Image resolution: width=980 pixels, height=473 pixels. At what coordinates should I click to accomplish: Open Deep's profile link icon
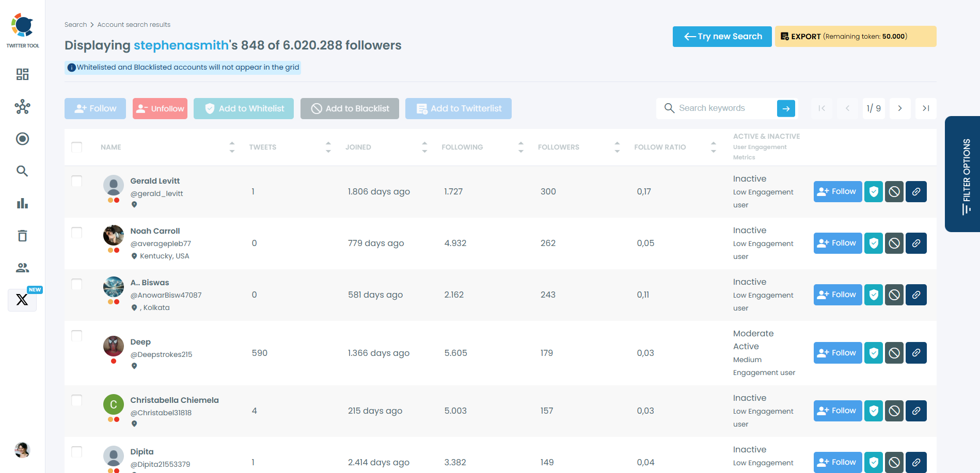(916, 352)
